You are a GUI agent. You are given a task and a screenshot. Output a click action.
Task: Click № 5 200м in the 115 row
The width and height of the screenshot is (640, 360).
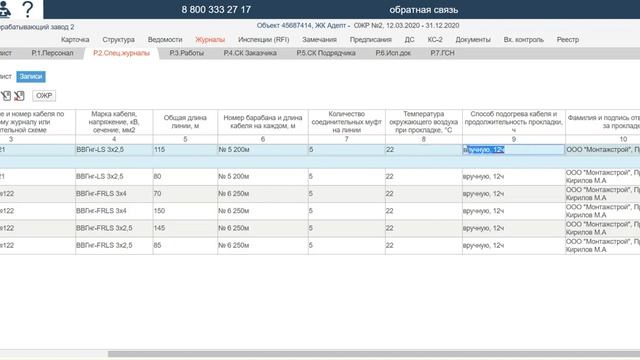point(262,149)
